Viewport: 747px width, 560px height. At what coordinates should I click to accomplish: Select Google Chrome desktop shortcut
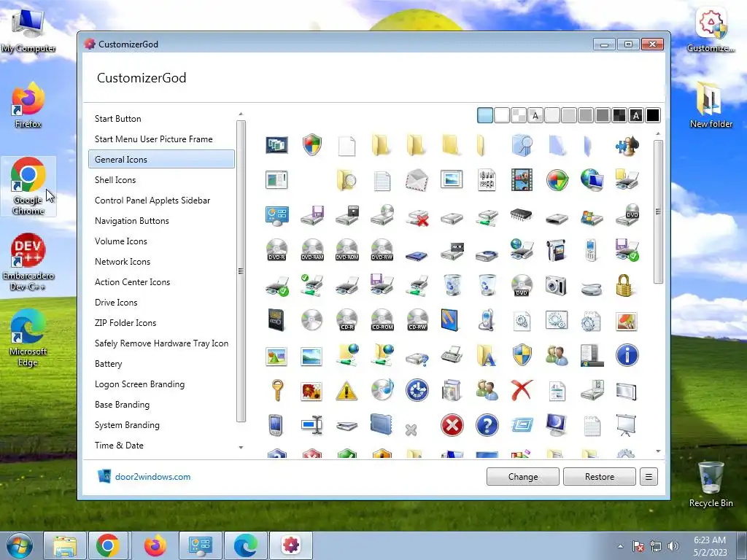click(28, 186)
